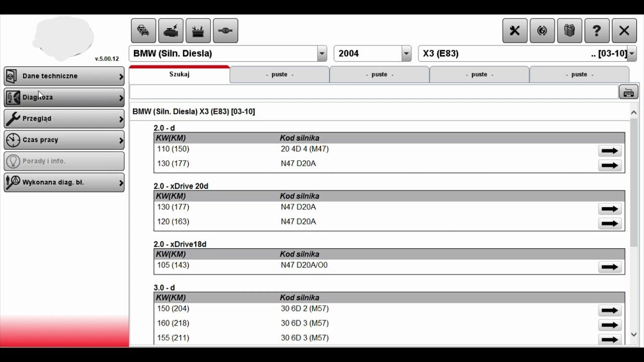Open the engine fault icon in toolbar
Viewport: 644px width, 362px height.
171,31
